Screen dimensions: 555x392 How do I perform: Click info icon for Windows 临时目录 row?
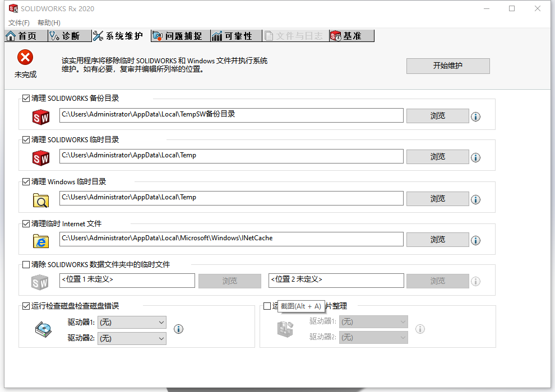pyautogui.click(x=476, y=199)
